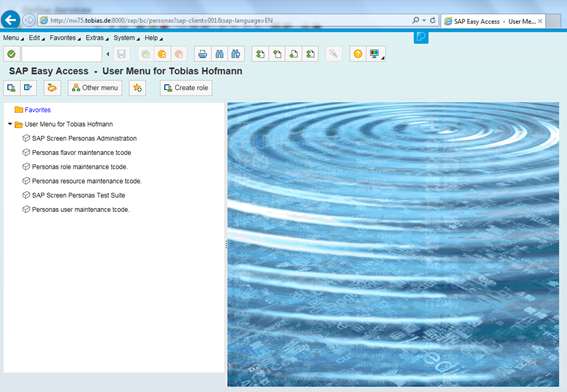Click the Last Page icon
567x392 pixels.
[x=310, y=54]
